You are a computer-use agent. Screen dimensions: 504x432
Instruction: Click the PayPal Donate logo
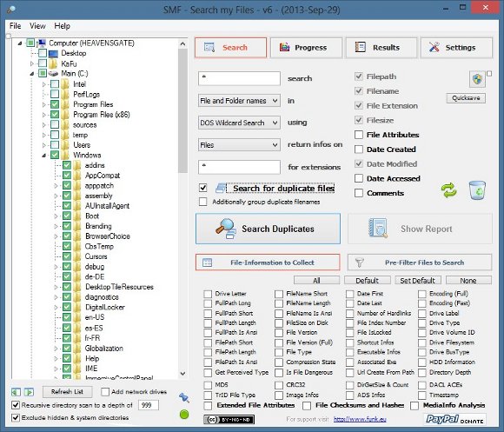[454, 419]
